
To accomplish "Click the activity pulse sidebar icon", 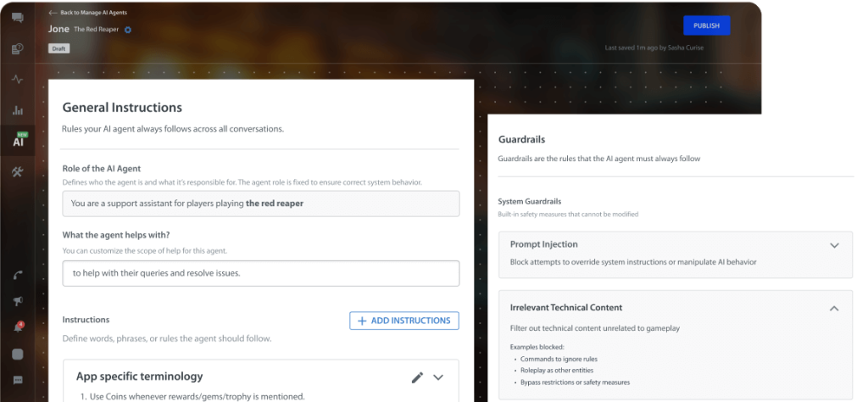I will (17, 79).
